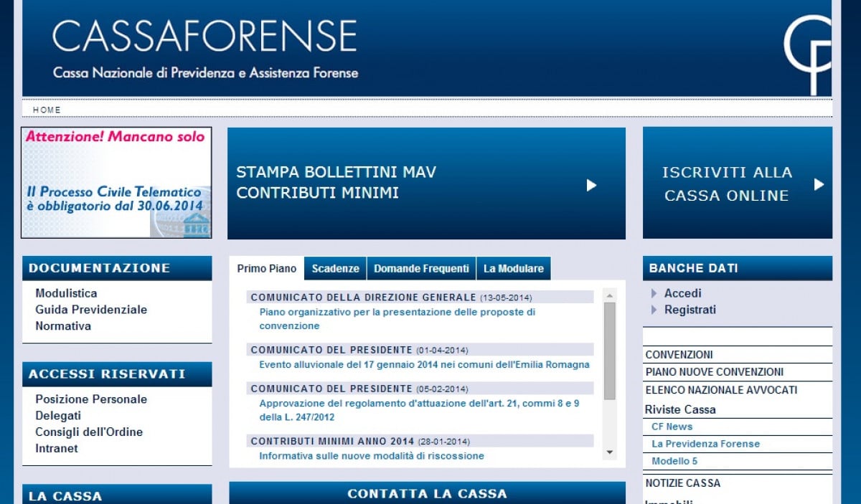Open Modulistica link

[66, 293]
